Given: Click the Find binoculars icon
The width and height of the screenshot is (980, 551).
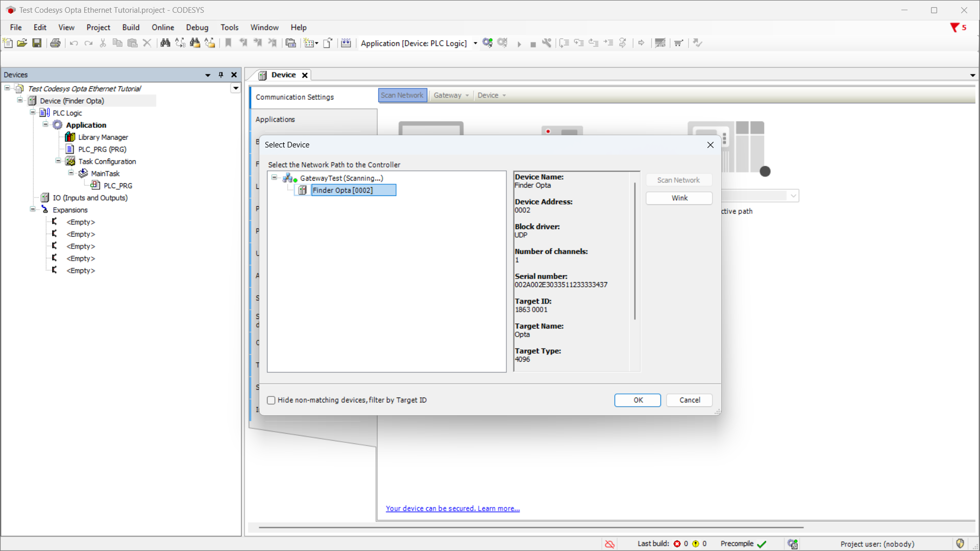Looking at the screenshot, I should (x=165, y=43).
